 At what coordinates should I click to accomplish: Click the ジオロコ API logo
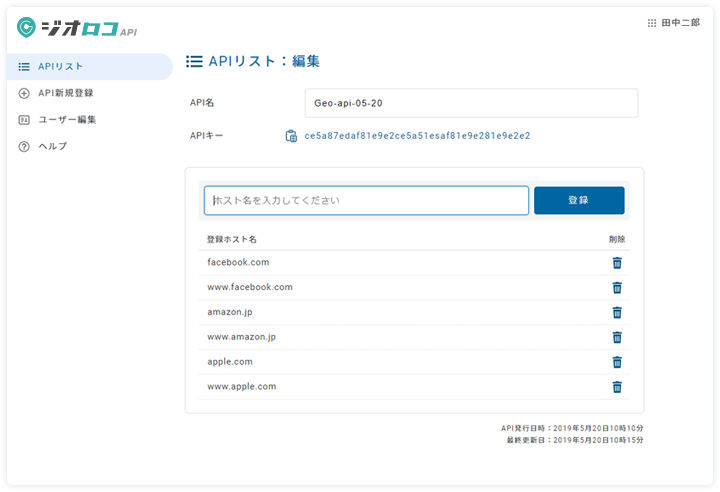(77, 28)
